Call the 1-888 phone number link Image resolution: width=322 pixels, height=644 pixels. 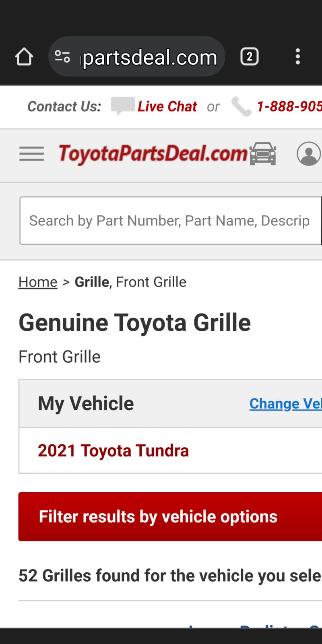click(x=289, y=107)
